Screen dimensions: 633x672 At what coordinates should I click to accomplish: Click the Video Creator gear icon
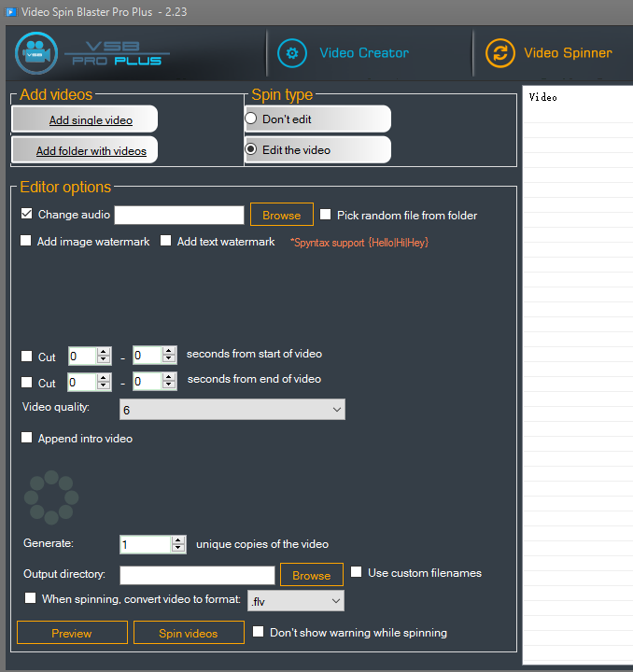tap(292, 53)
